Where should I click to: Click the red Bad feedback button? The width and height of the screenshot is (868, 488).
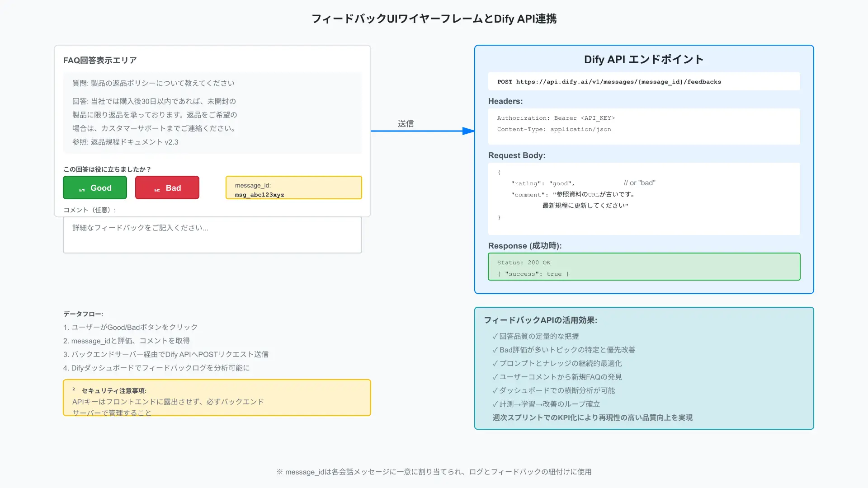click(167, 188)
